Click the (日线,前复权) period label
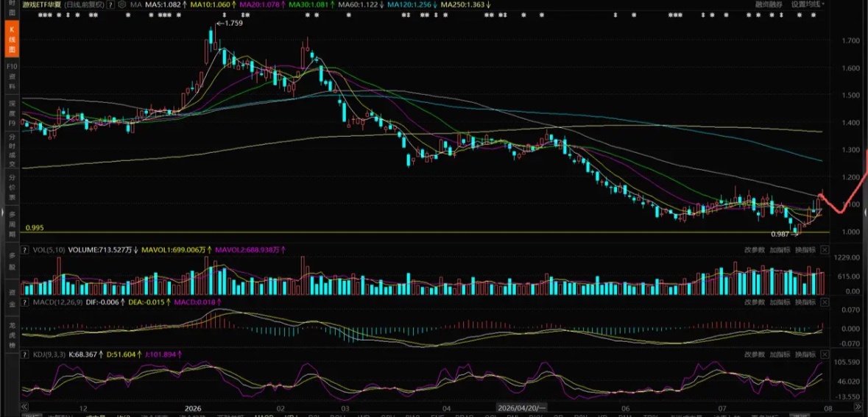 coord(84,4)
